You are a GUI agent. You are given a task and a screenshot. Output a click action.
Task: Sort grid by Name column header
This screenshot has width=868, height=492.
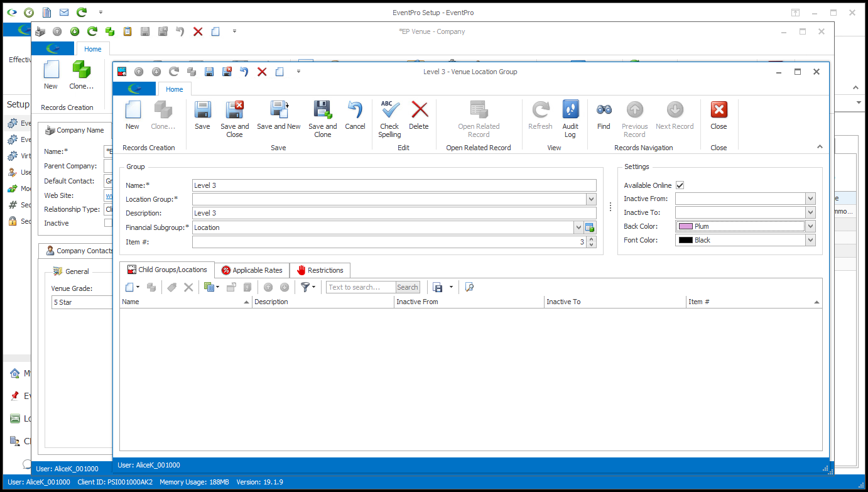[186, 302]
